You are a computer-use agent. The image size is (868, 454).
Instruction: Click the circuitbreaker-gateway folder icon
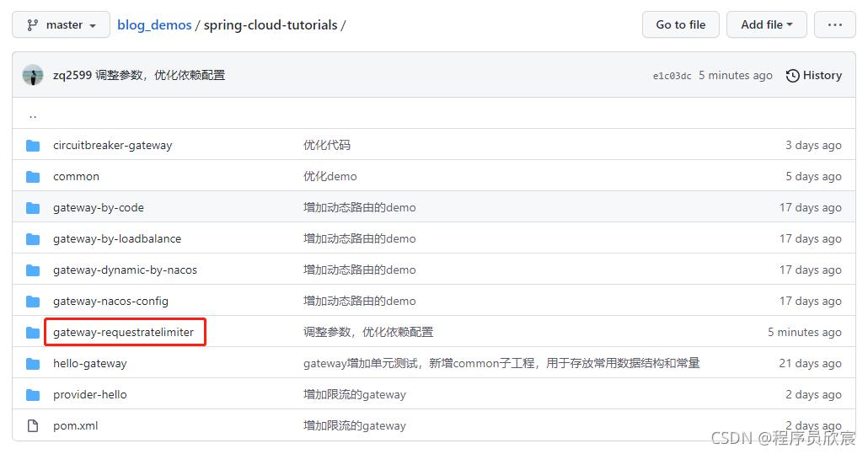(33, 145)
